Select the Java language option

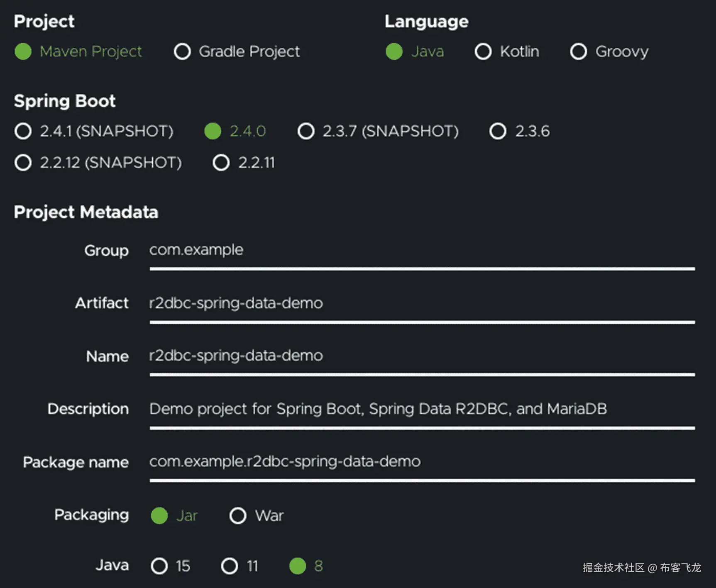coord(394,51)
